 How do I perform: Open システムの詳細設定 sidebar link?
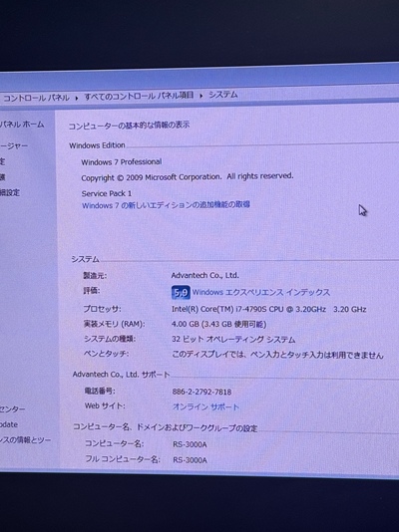coord(10,192)
